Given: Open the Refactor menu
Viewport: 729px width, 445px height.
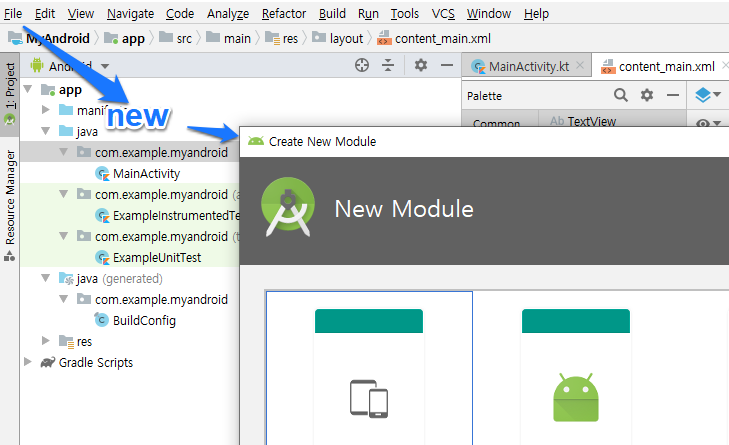Looking at the screenshot, I should click(x=284, y=14).
